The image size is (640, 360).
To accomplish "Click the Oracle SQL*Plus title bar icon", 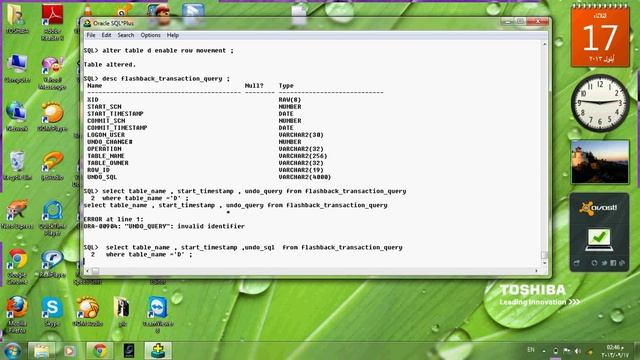I will pyautogui.click(x=87, y=23).
